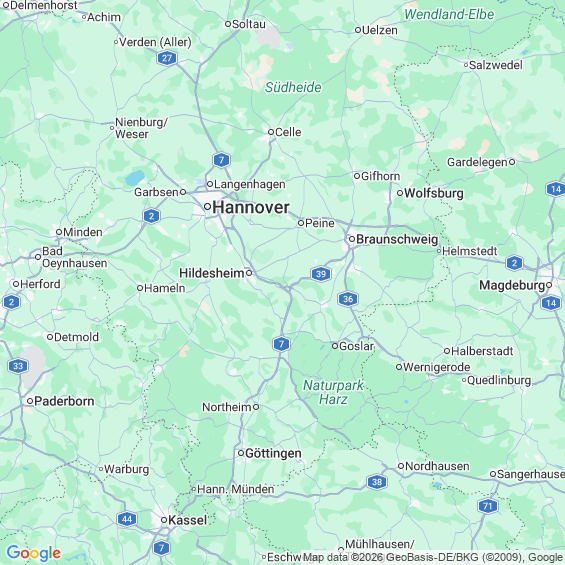
Task: Click the Südheide park label
Action: coord(293,88)
